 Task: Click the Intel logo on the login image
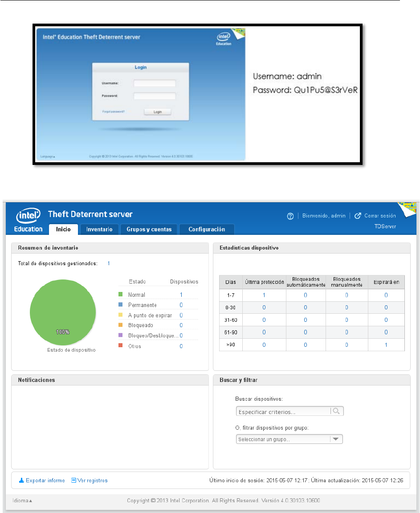[x=224, y=39]
